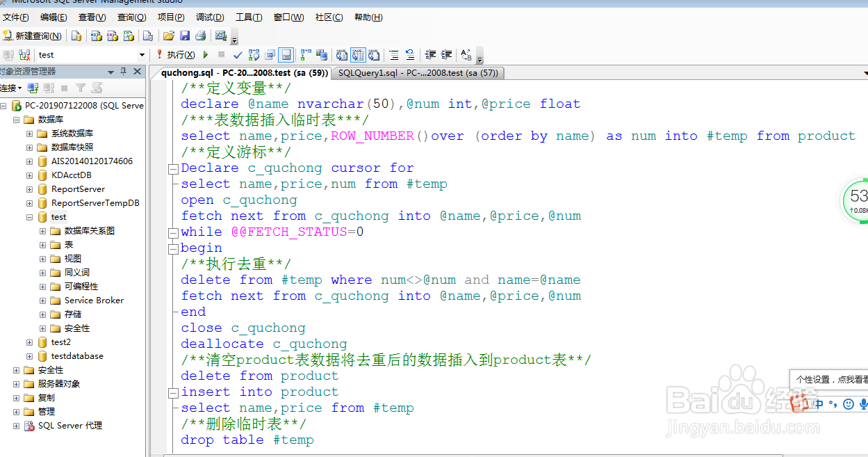Open the Object Explorer window position dropdown

point(110,72)
